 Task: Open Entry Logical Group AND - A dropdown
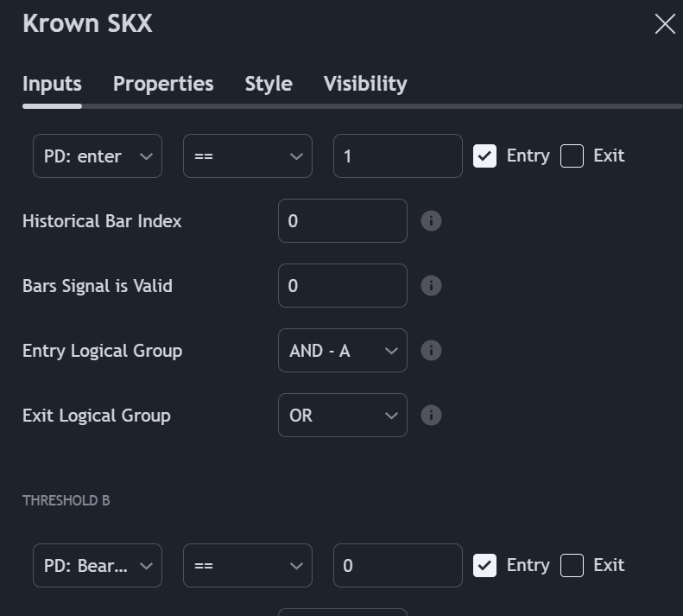tap(343, 351)
